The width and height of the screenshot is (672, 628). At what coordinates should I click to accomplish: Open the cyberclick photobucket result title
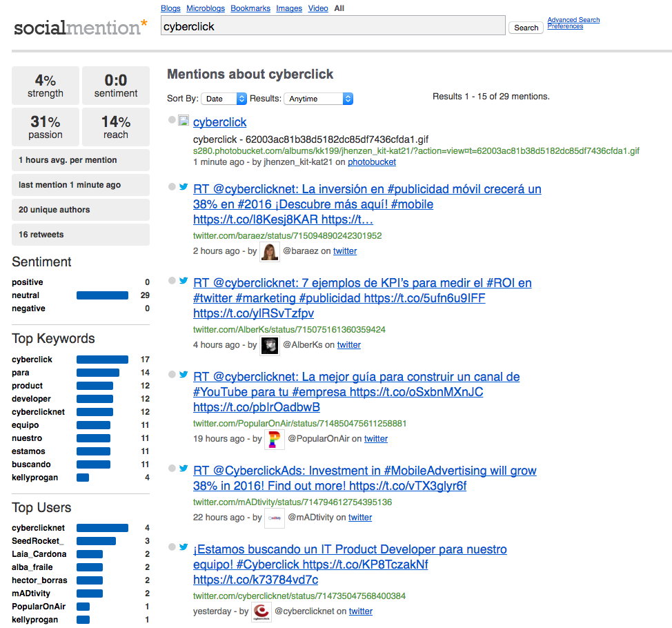[x=220, y=122]
